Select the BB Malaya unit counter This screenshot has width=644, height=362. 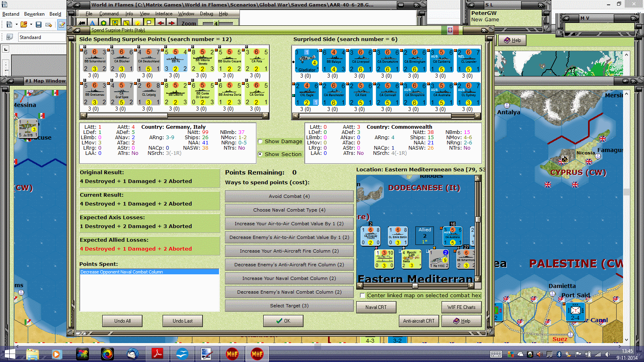[334, 60]
